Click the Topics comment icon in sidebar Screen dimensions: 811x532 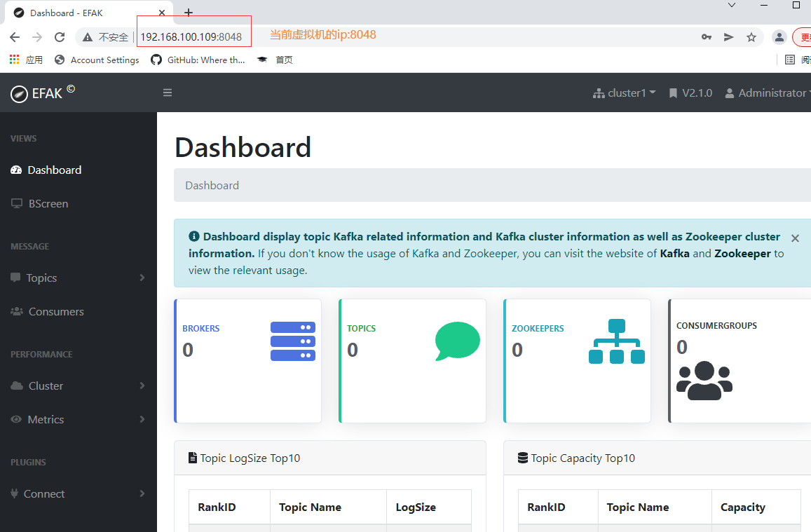15,278
